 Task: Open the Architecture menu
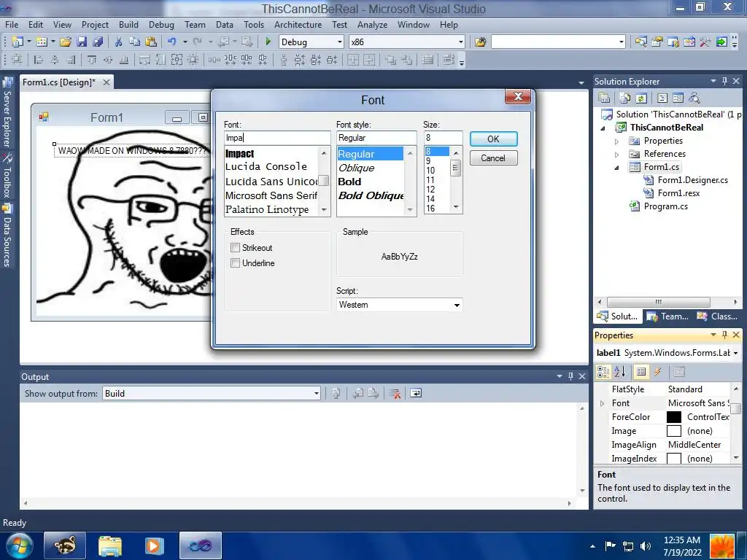click(298, 25)
